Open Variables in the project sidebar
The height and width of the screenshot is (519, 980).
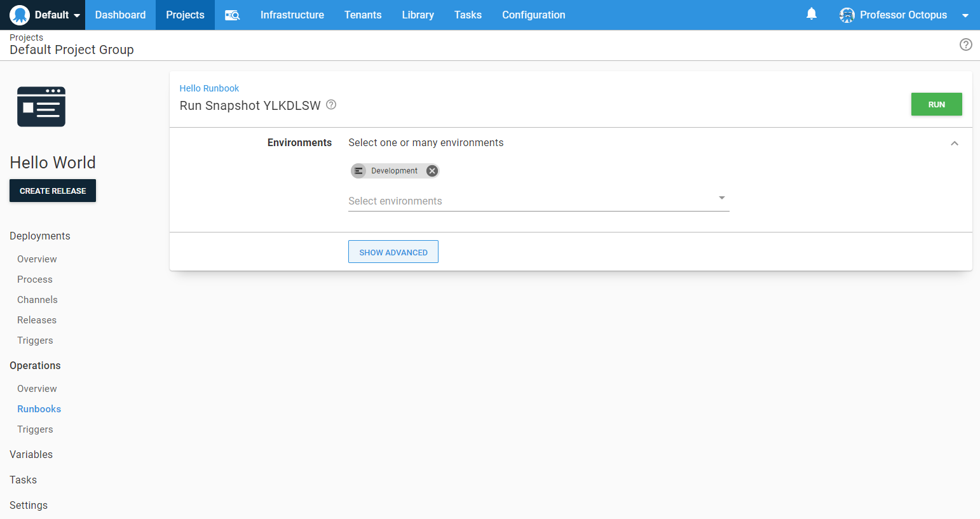pos(31,454)
